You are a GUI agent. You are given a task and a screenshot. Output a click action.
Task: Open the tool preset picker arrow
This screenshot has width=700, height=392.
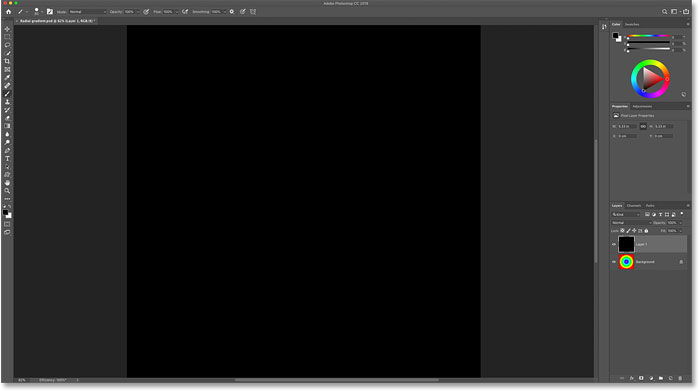26,12
